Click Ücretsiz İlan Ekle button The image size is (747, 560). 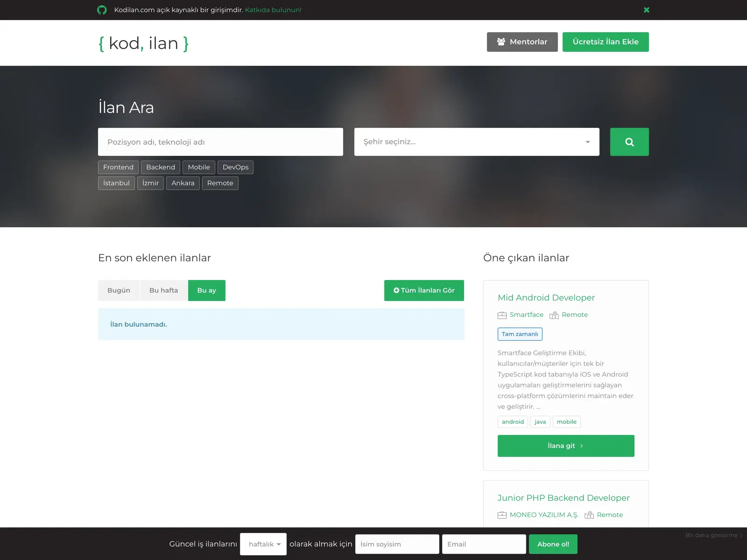(x=606, y=42)
